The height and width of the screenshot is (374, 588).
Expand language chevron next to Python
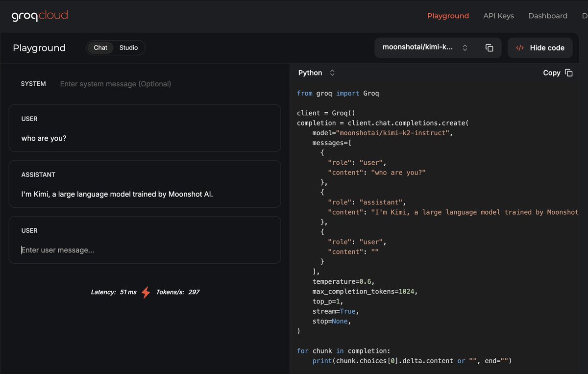332,73
